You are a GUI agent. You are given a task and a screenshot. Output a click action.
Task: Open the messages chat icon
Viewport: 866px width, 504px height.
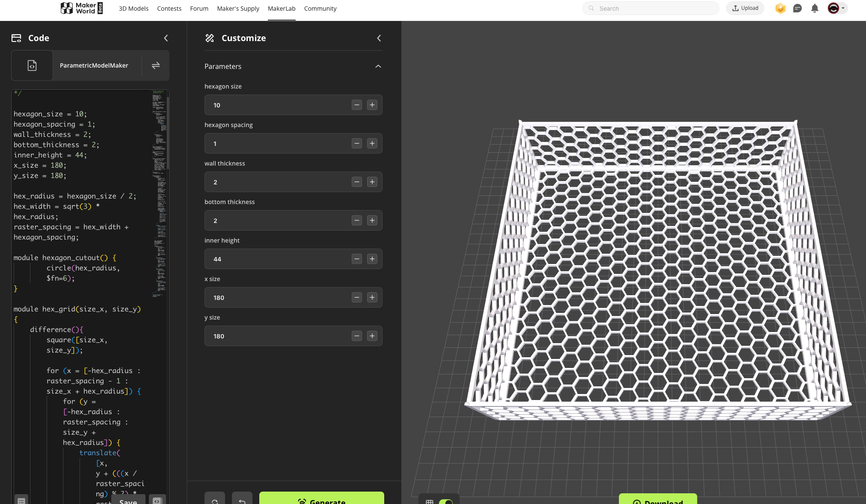797,8
